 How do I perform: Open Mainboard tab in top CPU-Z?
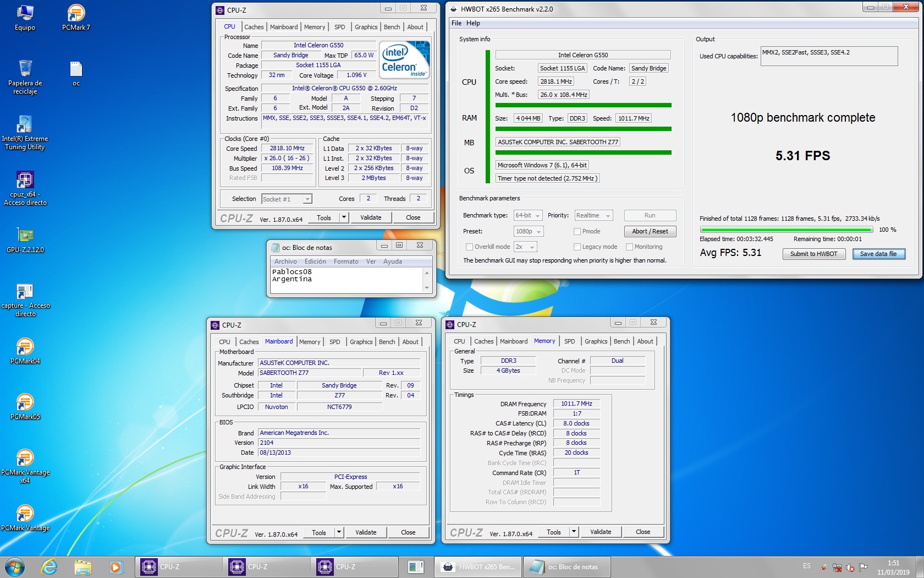point(284,27)
